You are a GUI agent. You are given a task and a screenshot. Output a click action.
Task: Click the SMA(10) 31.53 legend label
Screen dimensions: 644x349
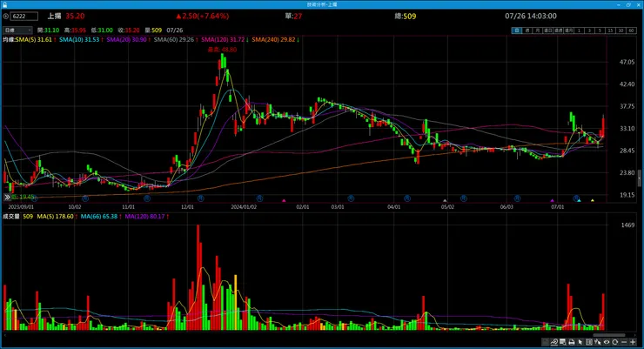(80, 40)
